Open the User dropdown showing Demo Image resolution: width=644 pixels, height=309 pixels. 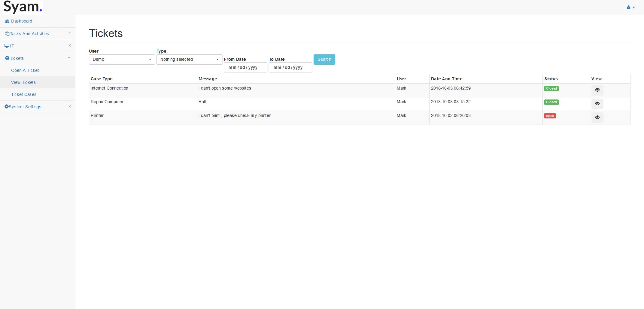coord(122,60)
